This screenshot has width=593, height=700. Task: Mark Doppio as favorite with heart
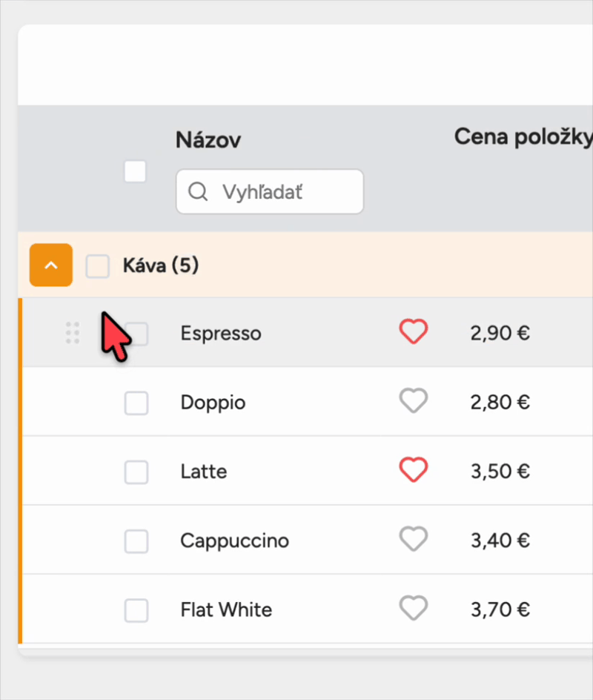[413, 401]
